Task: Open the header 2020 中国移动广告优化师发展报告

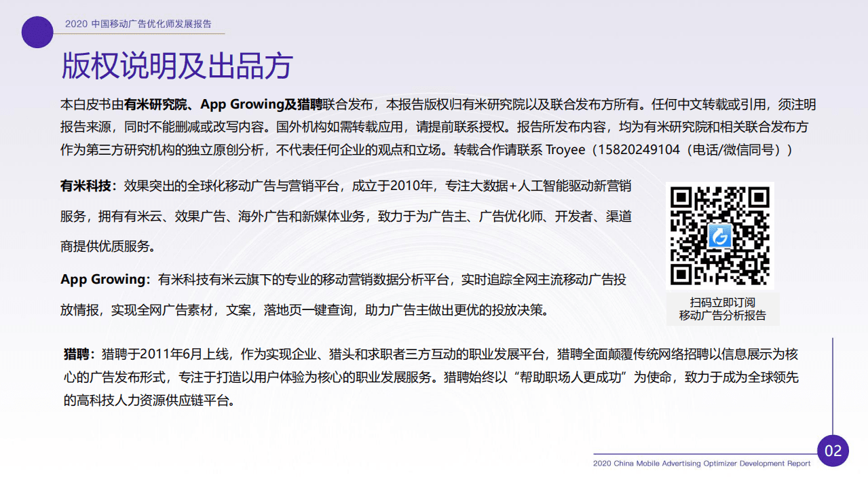Action: [x=139, y=22]
